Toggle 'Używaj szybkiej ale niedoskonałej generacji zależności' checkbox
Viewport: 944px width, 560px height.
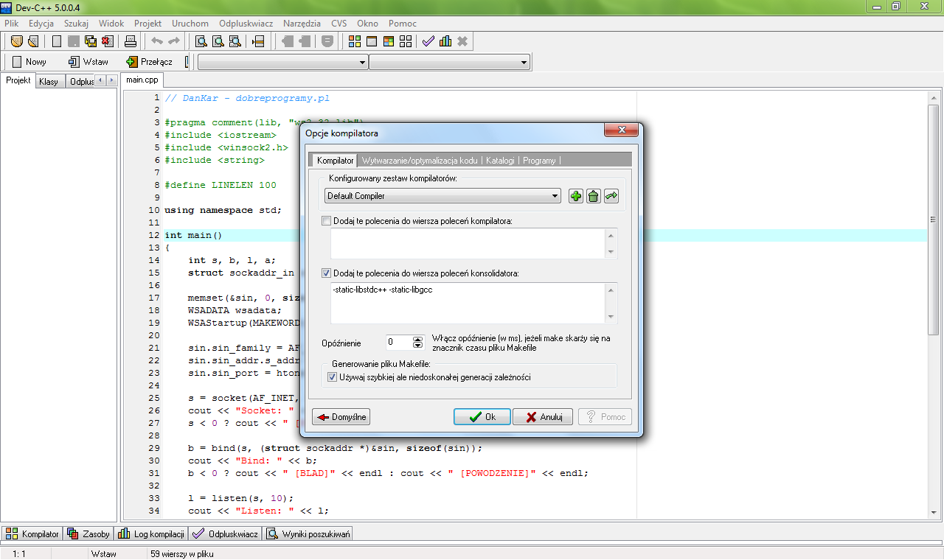332,377
